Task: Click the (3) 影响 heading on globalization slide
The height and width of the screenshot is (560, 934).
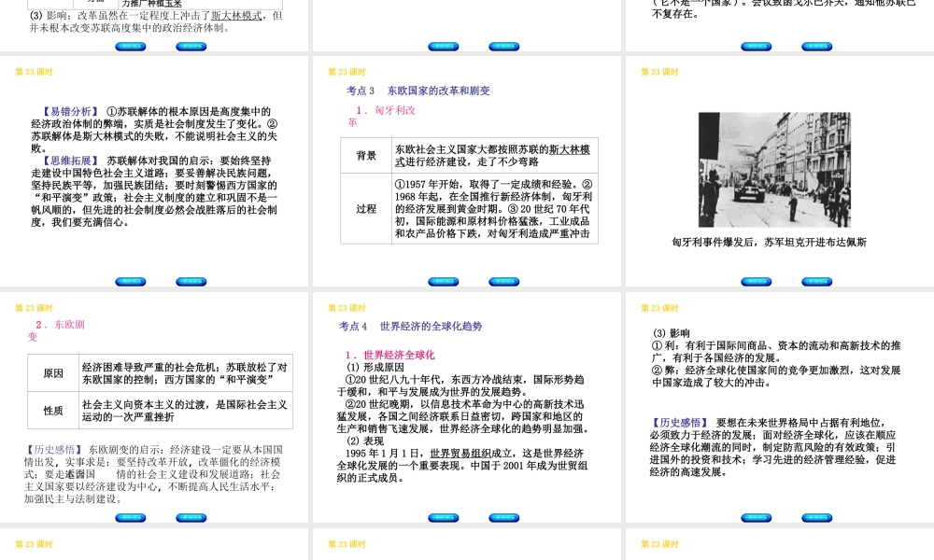Action: (672, 333)
